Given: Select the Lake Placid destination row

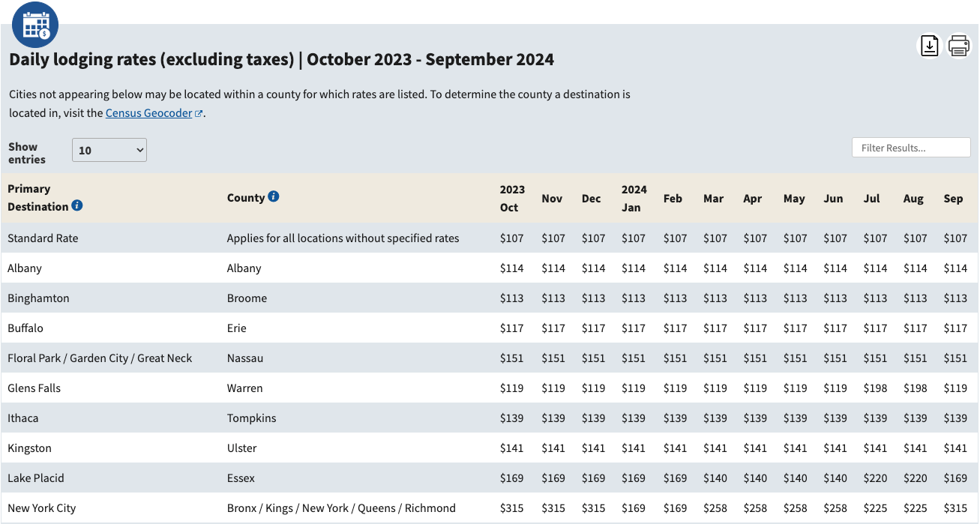Looking at the screenshot, I should pyautogui.click(x=36, y=478).
